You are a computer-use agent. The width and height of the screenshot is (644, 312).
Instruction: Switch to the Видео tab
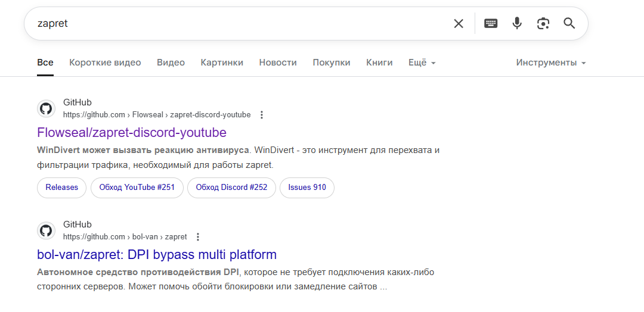click(x=171, y=63)
